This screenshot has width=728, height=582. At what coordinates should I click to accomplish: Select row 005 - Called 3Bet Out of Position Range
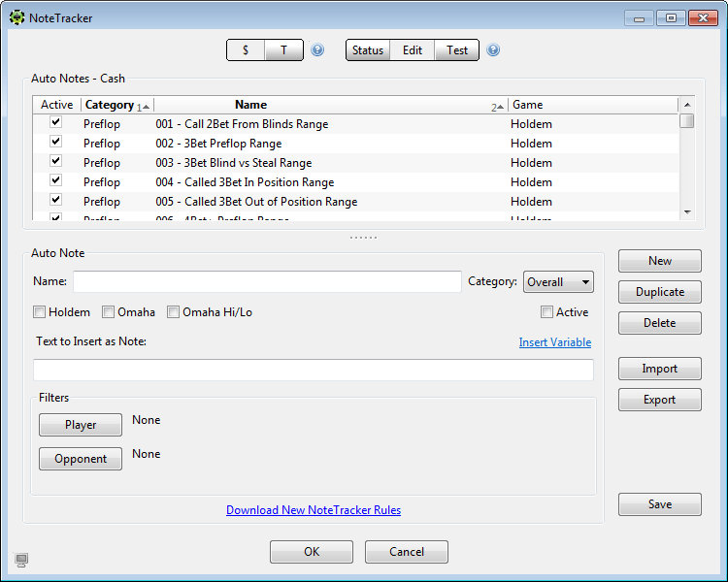356,202
